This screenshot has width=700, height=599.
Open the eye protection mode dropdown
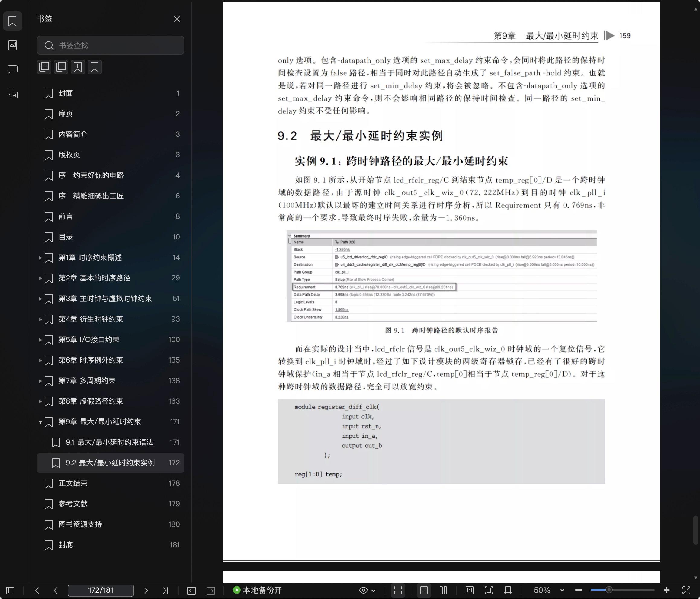coord(367,591)
